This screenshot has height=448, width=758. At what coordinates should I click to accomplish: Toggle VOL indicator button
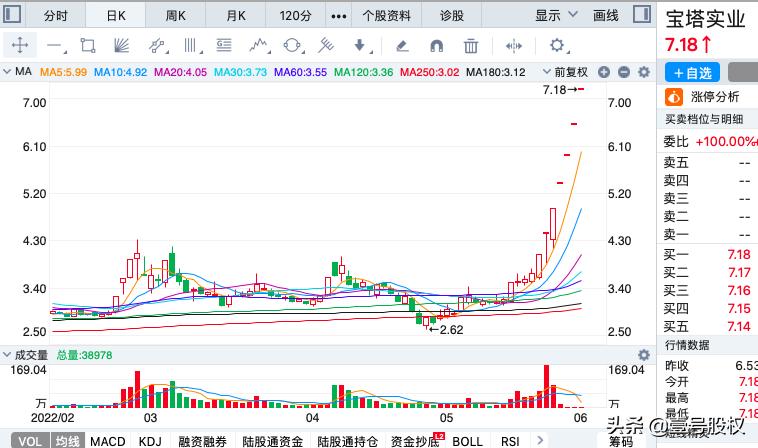point(30,441)
